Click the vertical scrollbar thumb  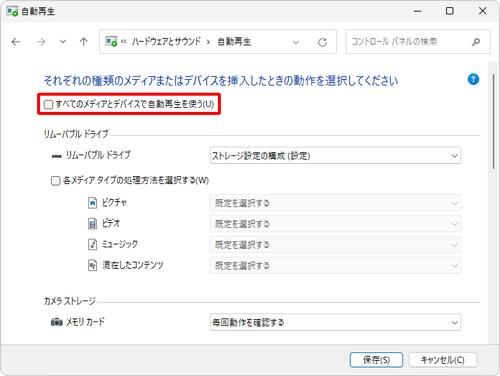point(493,121)
